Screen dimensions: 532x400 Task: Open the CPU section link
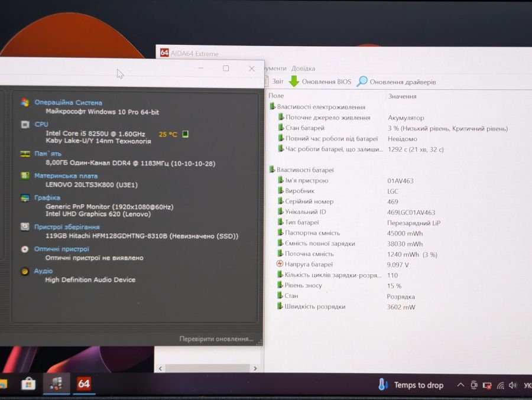(x=41, y=124)
